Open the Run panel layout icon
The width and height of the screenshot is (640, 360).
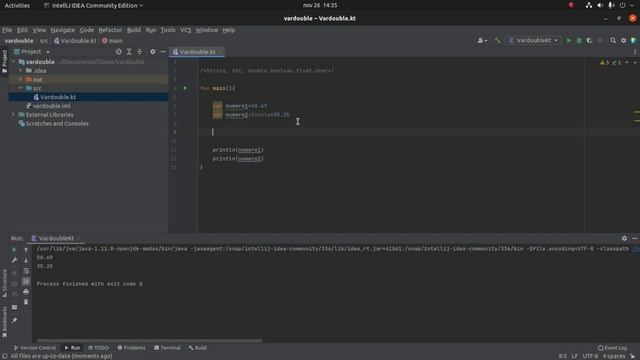[x=14, y=307]
